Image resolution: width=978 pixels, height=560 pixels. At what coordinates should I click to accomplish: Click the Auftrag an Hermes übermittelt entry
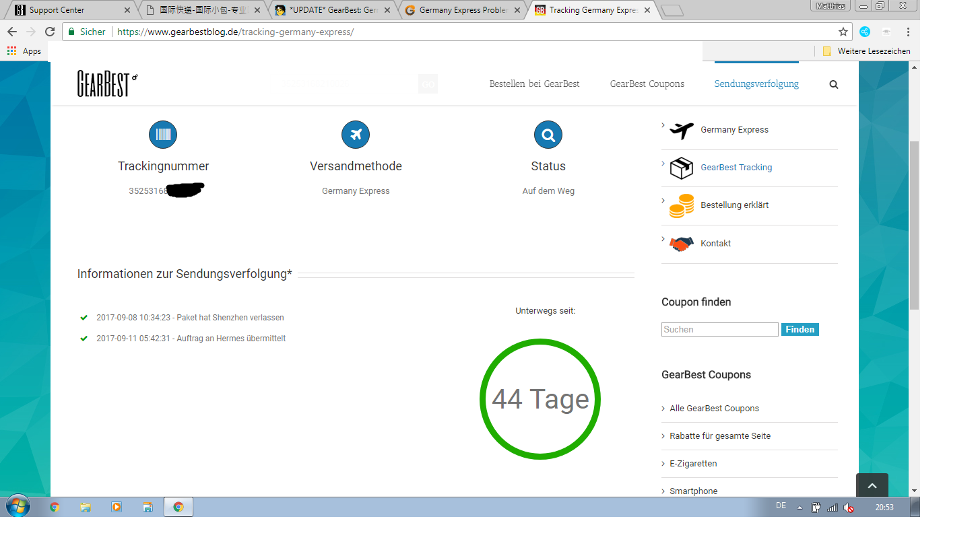point(191,339)
